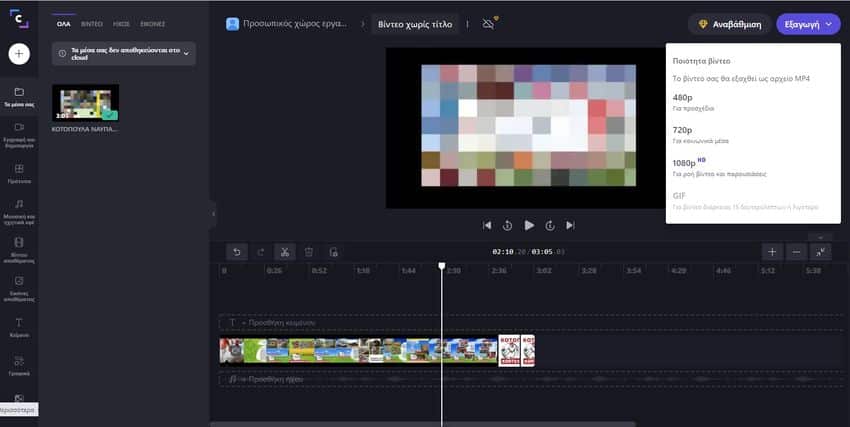Click the Αναβάθμιση upgrade button
The width and height of the screenshot is (850, 427).
coord(730,24)
